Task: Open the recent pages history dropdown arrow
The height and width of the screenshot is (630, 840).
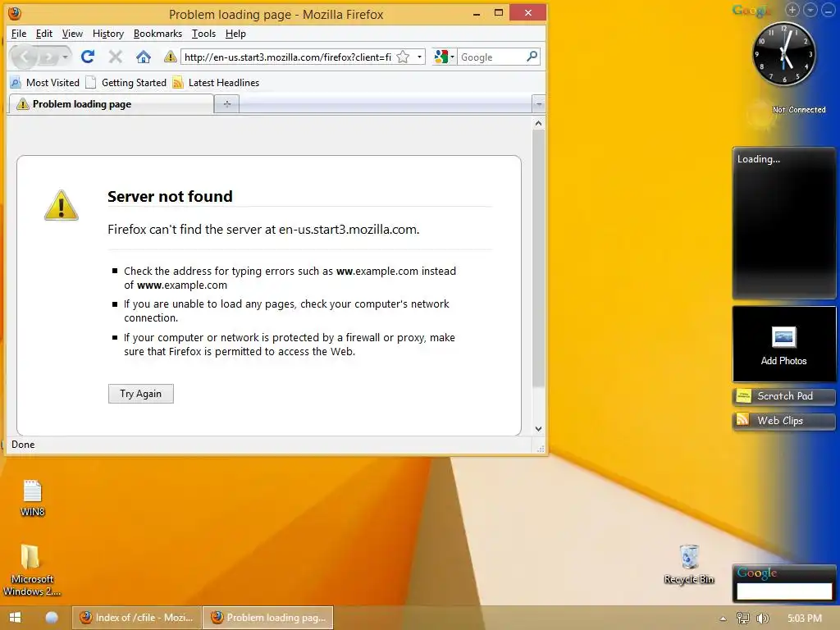Action: (x=65, y=57)
